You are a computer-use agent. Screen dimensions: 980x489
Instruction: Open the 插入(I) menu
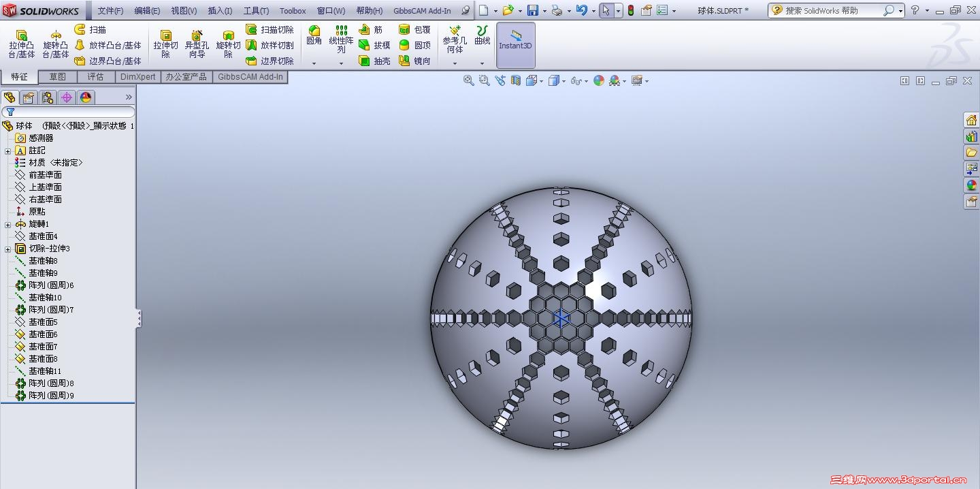[x=220, y=11]
